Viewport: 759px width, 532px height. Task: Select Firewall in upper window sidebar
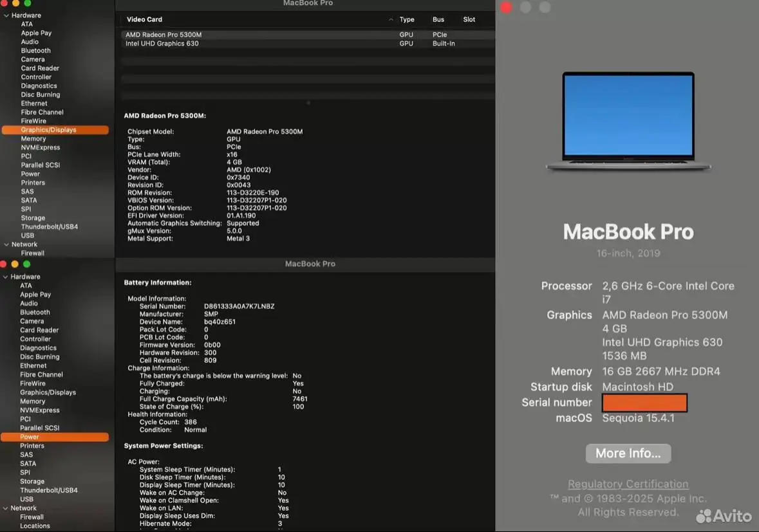pyautogui.click(x=33, y=253)
